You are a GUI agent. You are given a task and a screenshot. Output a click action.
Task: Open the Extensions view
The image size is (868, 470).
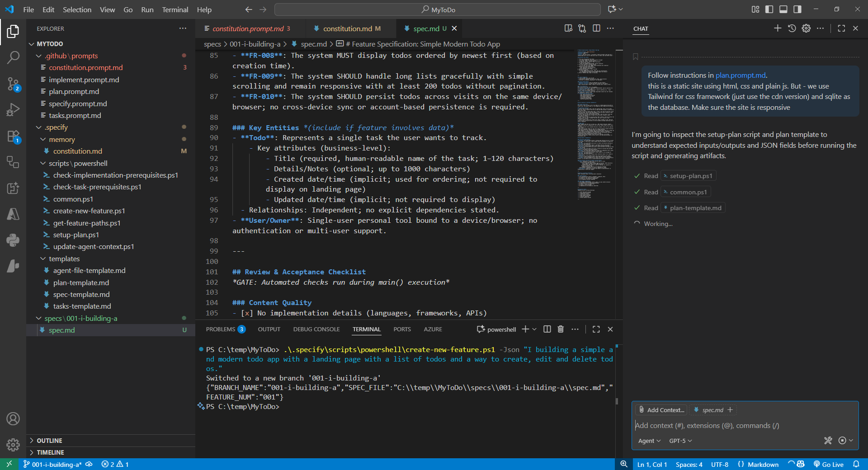(x=13, y=136)
